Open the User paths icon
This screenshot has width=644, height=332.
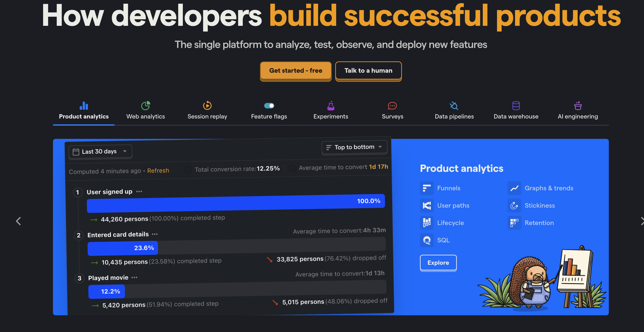[426, 205]
